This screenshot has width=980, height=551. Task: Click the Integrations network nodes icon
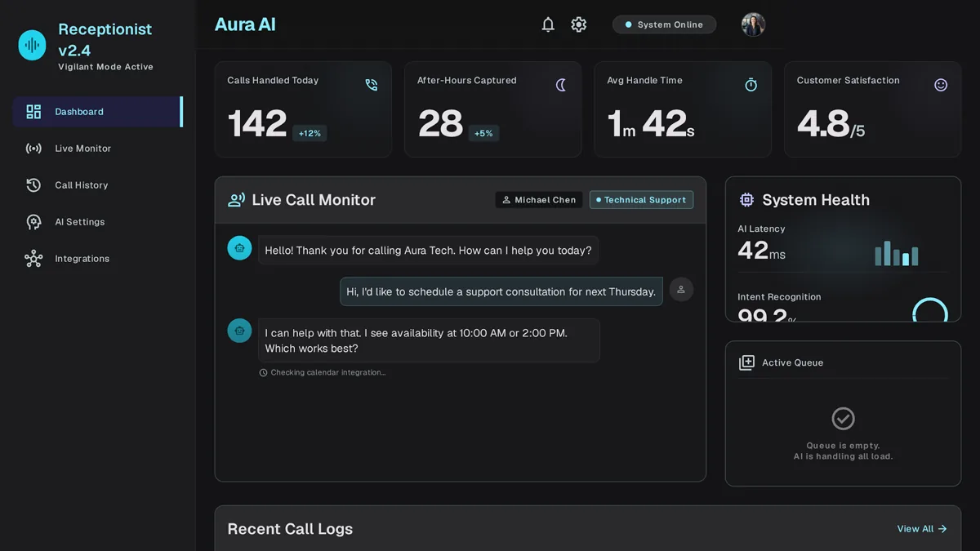[x=33, y=259]
